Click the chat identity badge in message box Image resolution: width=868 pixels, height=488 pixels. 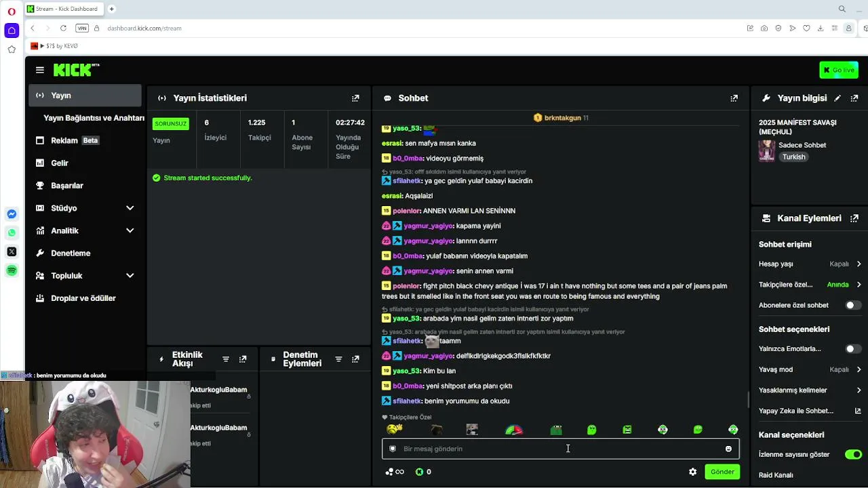click(393, 449)
